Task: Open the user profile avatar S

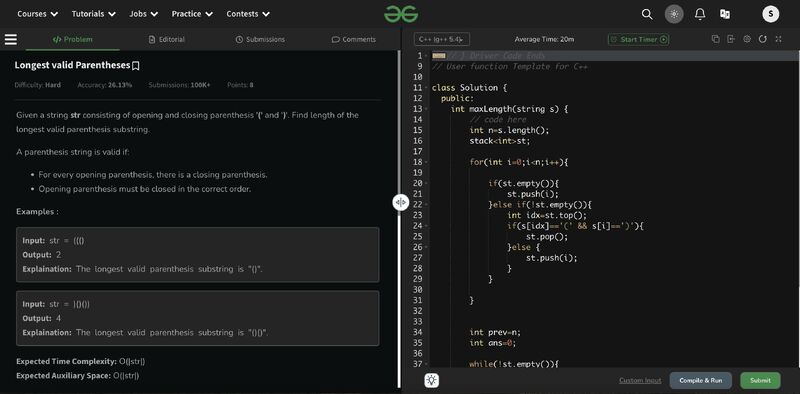Action: (x=770, y=14)
